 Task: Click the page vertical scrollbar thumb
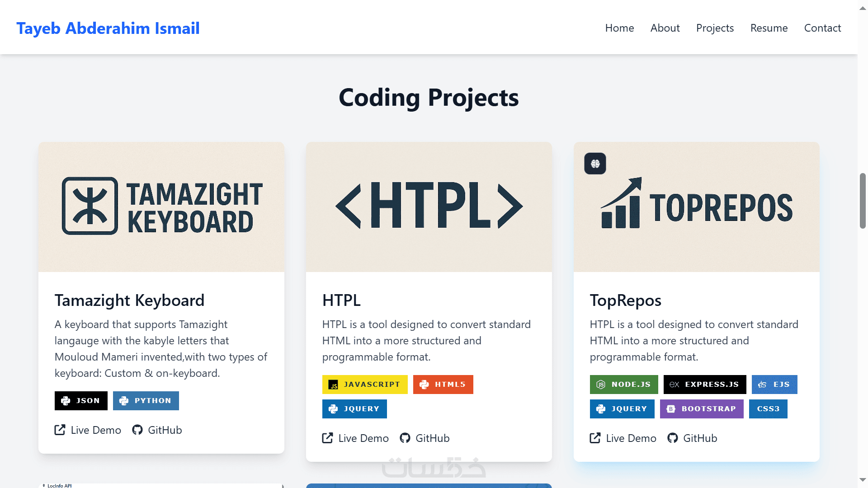[x=863, y=201]
